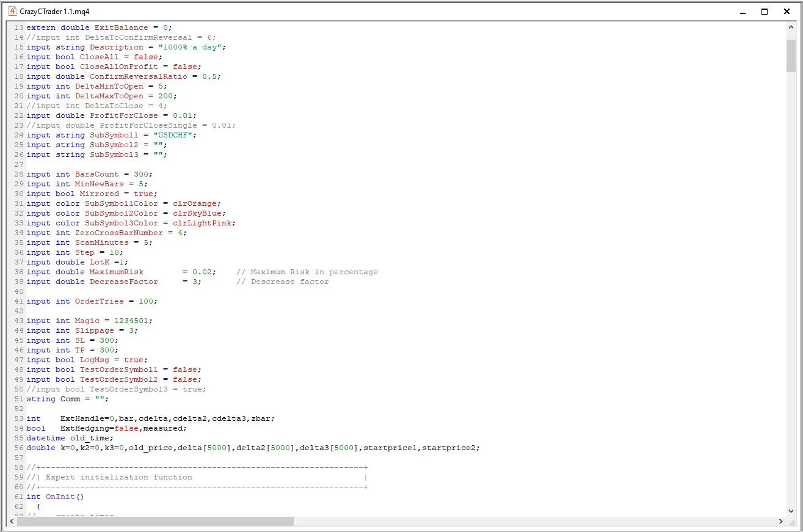The height and width of the screenshot is (532, 803).
Task: Click "DecreaseFactor" on line 39
Action: coord(123,282)
